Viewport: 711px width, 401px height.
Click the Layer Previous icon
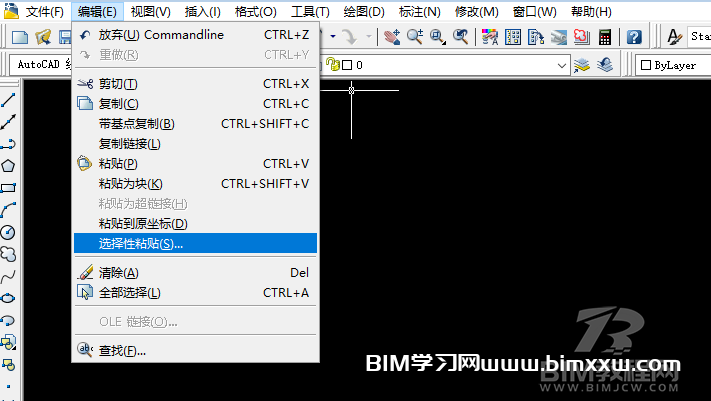pyautogui.click(x=604, y=65)
